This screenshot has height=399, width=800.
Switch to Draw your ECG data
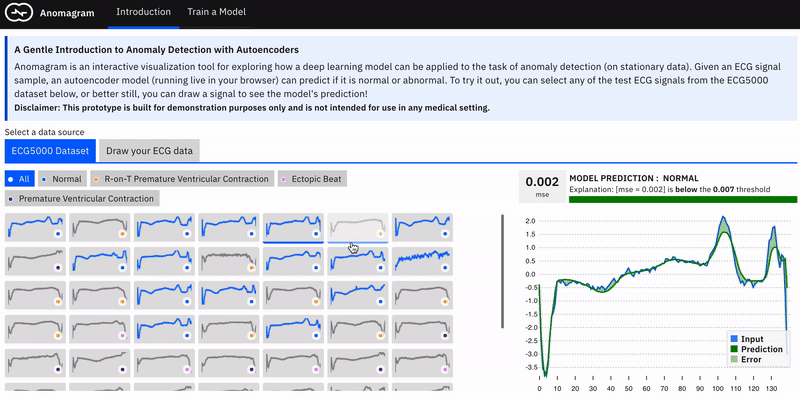149,151
